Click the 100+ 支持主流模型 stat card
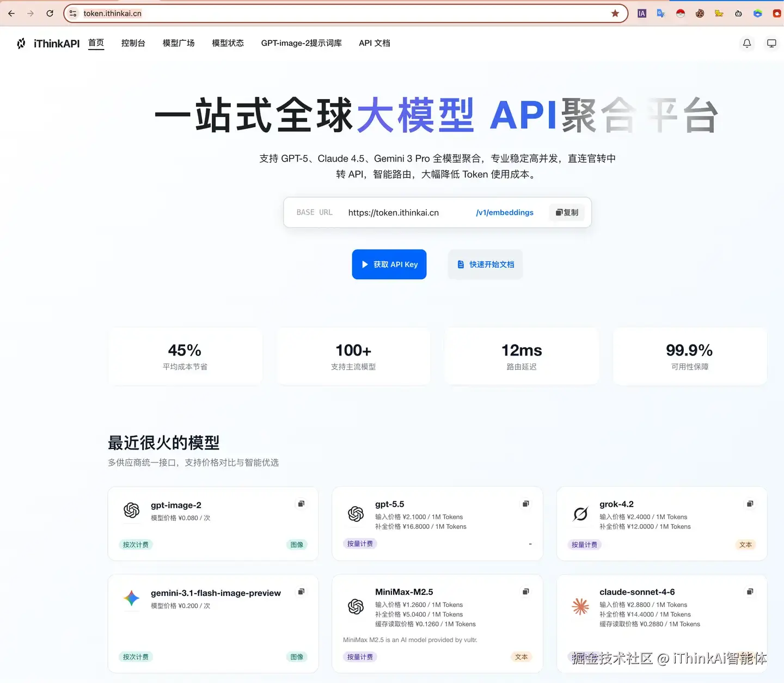Viewport: 784px width, 683px height. [353, 356]
